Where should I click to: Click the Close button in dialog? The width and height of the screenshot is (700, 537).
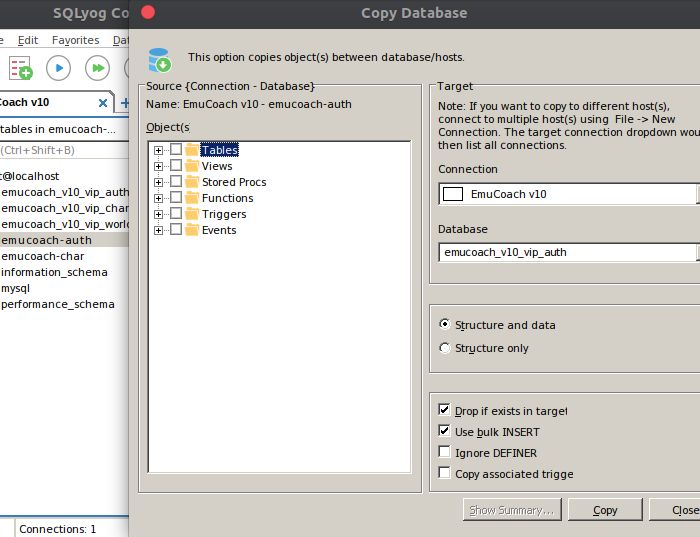pyautogui.click(x=674, y=510)
